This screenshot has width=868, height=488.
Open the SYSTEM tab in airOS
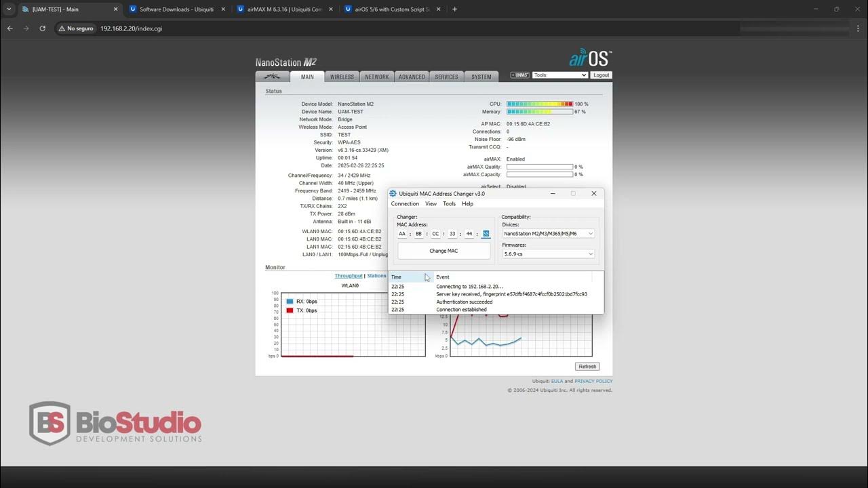click(x=481, y=77)
